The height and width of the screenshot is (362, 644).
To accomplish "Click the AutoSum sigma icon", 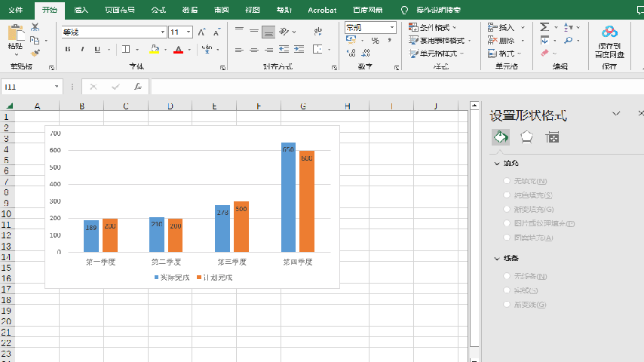I will 544,27.
